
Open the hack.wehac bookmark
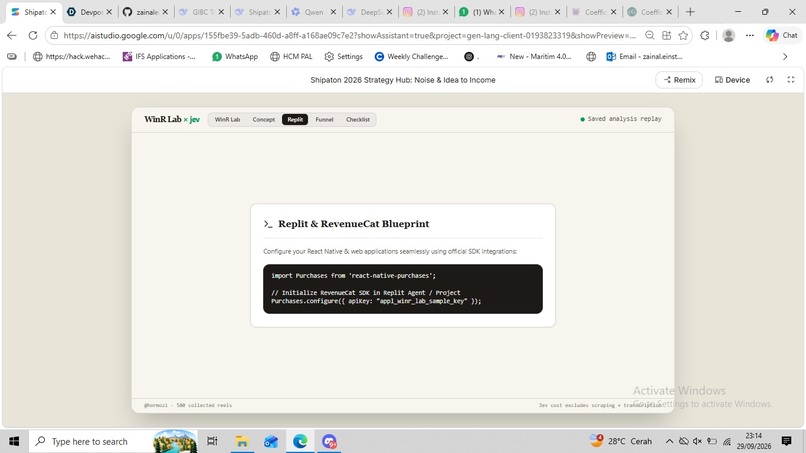point(71,57)
